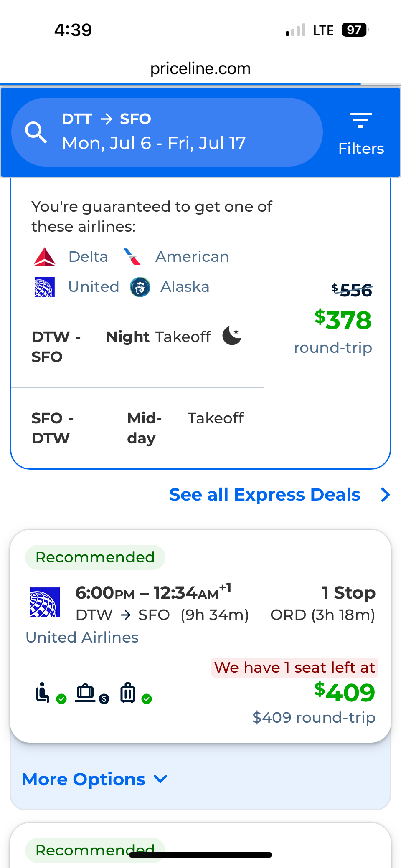Tap the checked bag included icon
Image resolution: width=401 pixels, height=868 pixels.
tap(128, 693)
